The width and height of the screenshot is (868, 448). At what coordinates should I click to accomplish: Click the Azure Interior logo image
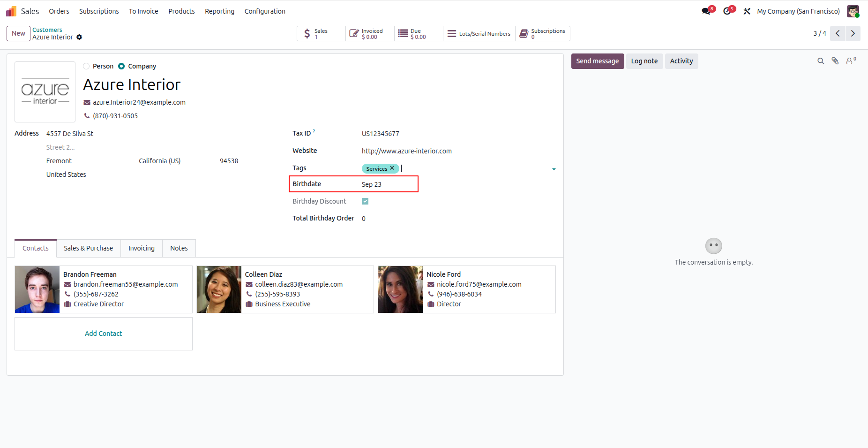tap(45, 92)
